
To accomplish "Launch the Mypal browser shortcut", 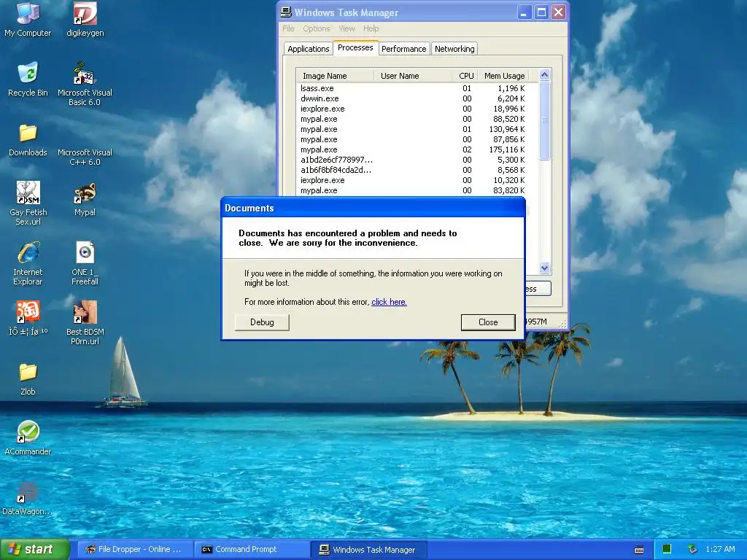I will click(x=85, y=199).
